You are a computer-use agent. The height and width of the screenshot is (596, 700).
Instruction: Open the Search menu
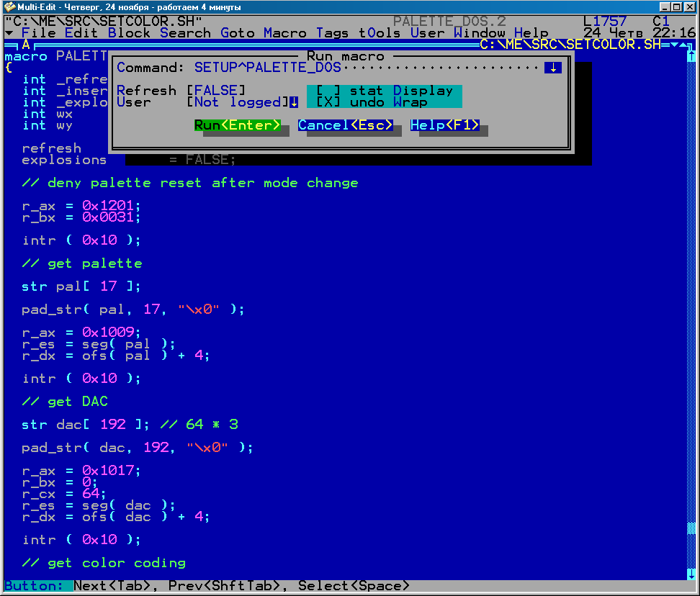pos(185,33)
